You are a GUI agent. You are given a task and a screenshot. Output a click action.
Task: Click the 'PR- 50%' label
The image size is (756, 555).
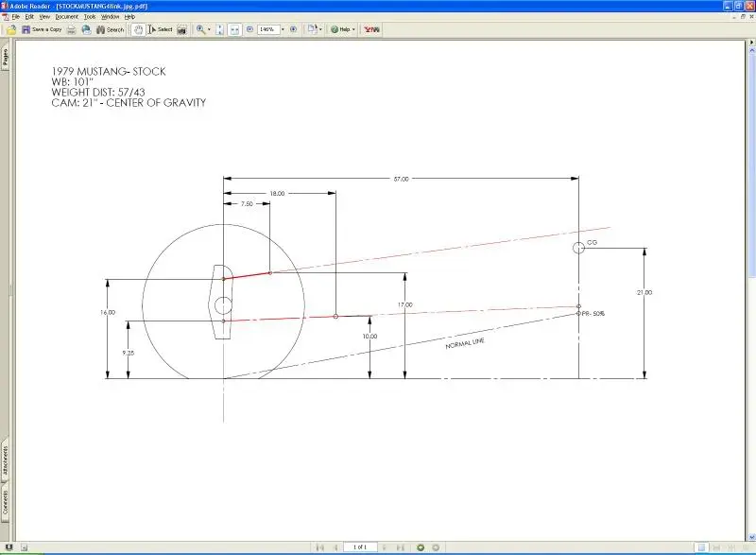coord(593,313)
